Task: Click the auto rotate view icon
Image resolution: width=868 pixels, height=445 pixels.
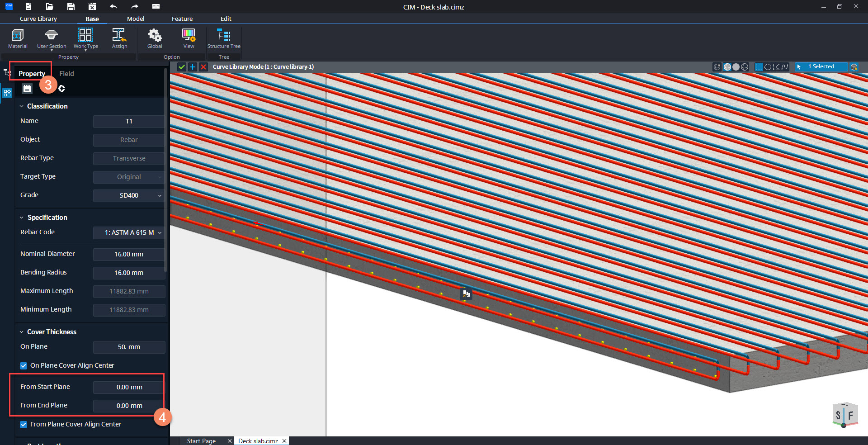Action: [717, 67]
